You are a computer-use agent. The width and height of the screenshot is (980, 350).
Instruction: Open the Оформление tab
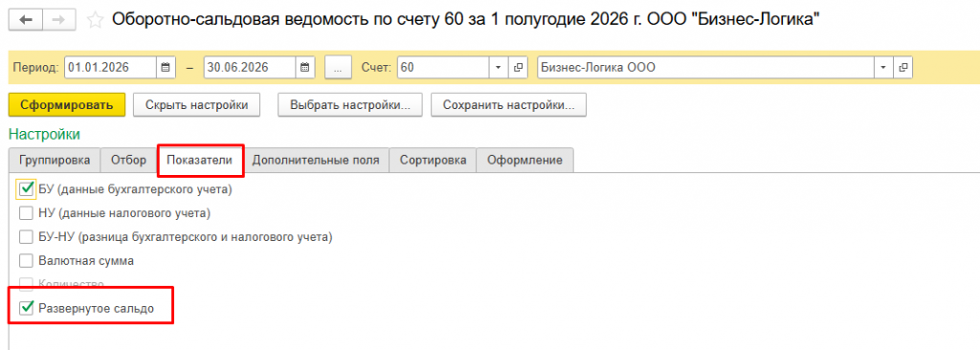click(x=525, y=160)
